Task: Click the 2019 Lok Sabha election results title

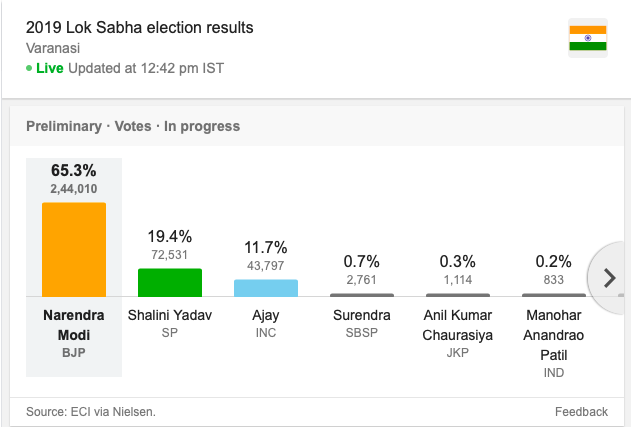Action: click(140, 28)
